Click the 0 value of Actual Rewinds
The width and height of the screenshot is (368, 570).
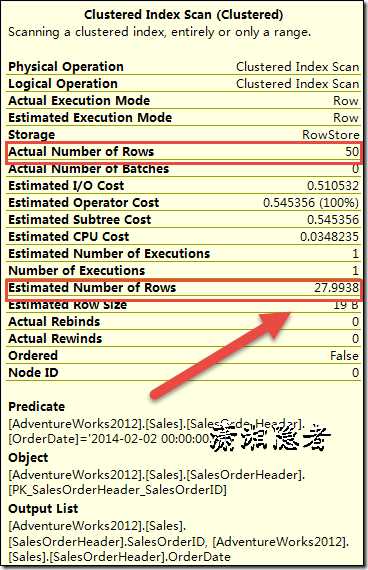[x=355, y=339]
